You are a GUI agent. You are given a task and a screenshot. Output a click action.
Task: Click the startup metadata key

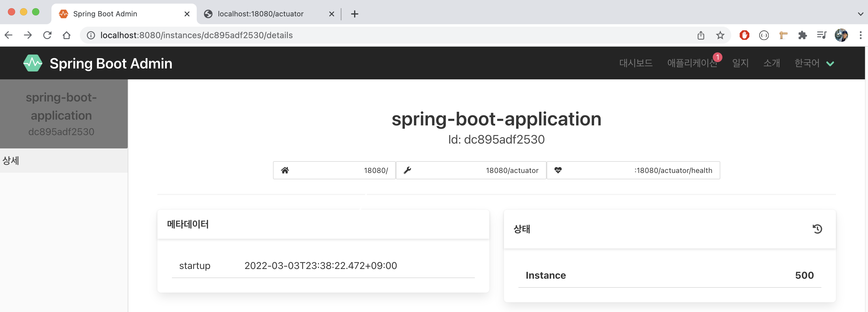[x=195, y=265]
